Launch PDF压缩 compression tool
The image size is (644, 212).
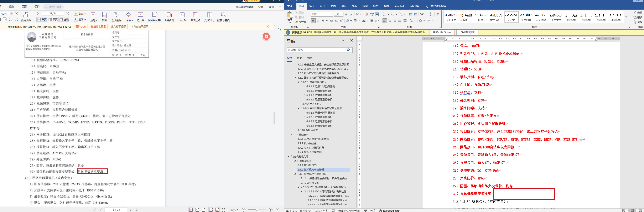coord(196,16)
